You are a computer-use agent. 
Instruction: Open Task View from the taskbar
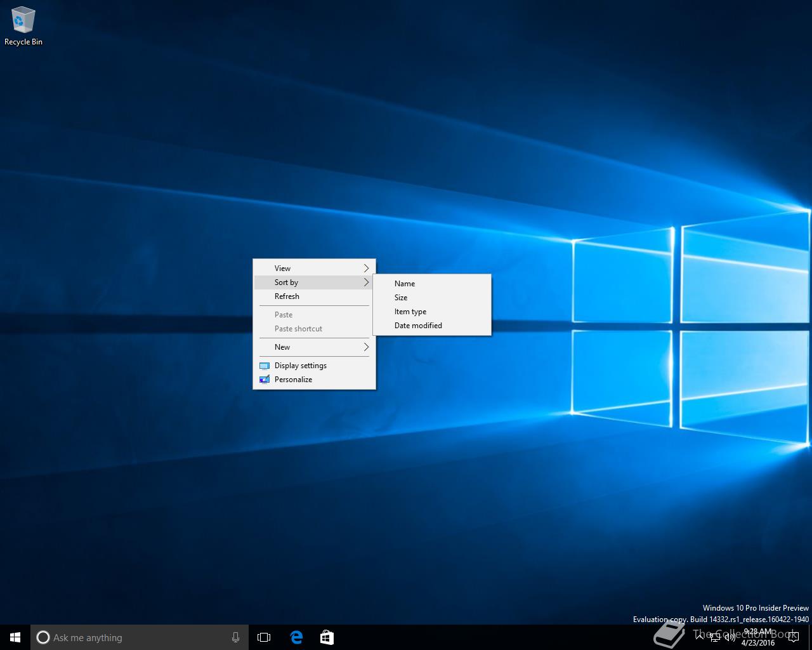point(264,637)
